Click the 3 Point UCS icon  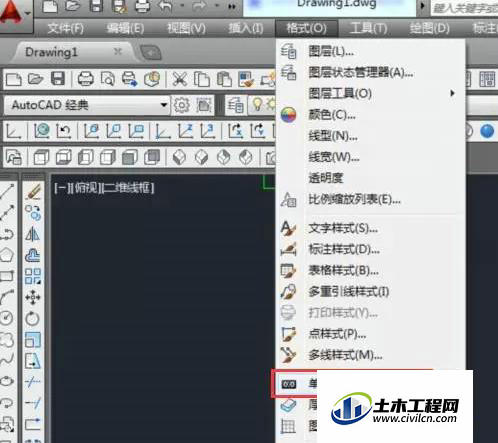pyautogui.click(x=207, y=131)
